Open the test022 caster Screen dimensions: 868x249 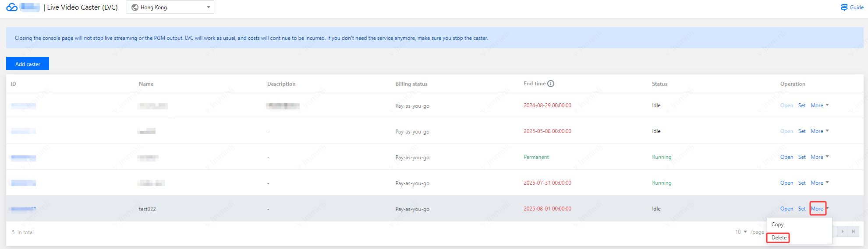click(787, 209)
